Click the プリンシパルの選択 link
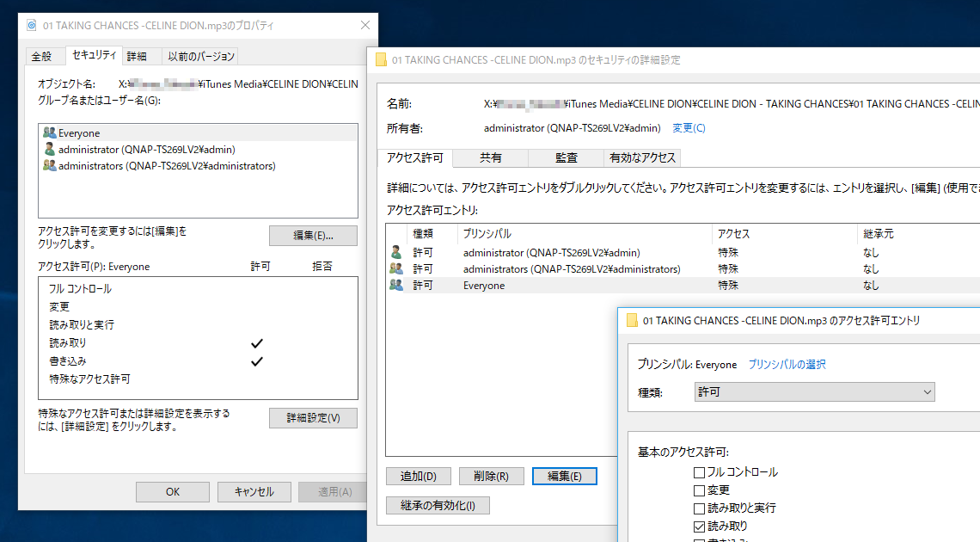 point(787,365)
